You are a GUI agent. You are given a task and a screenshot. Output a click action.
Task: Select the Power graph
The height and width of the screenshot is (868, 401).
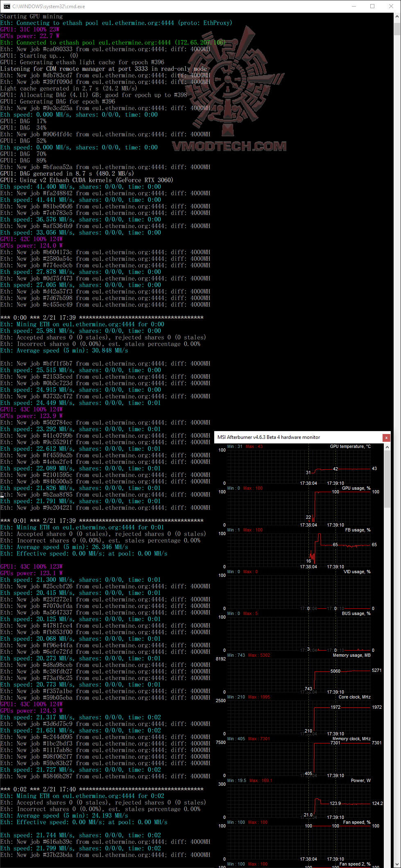pos(299,800)
